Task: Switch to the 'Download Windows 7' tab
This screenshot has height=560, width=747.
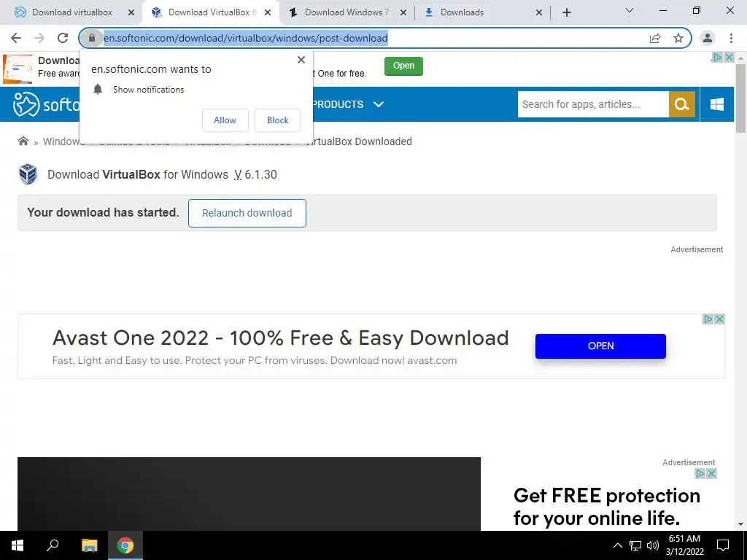Action: 347,12
